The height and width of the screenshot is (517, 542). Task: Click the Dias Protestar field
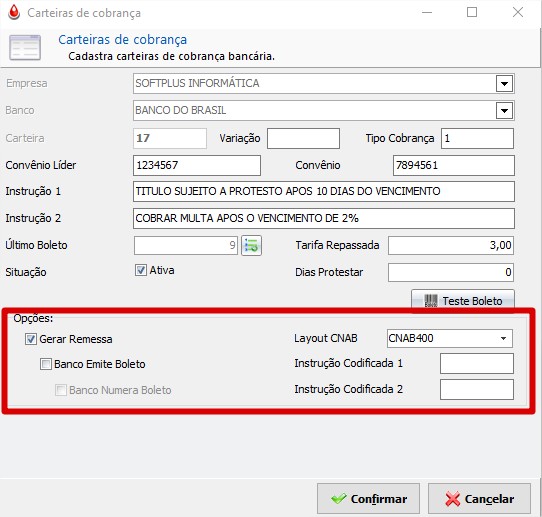(451, 273)
